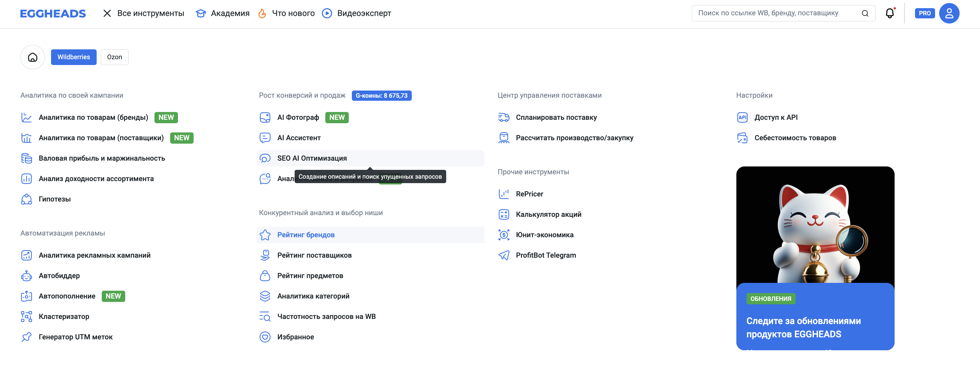Click the Генератор UTM меток pin icon
The image size is (980, 386).
(x=26, y=337)
